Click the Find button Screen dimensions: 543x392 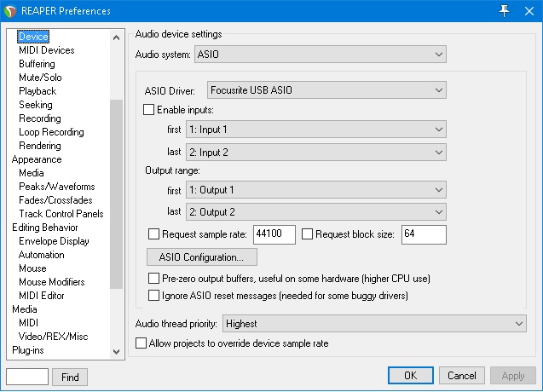tap(70, 377)
